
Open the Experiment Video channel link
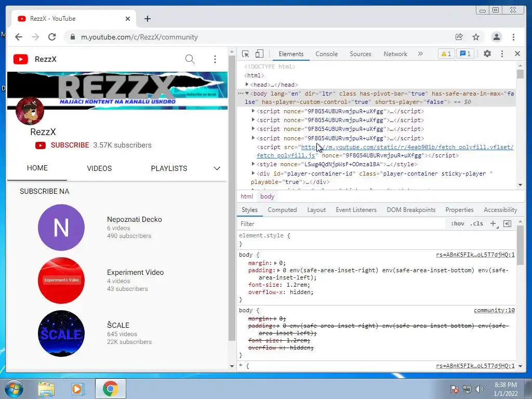tap(136, 272)
